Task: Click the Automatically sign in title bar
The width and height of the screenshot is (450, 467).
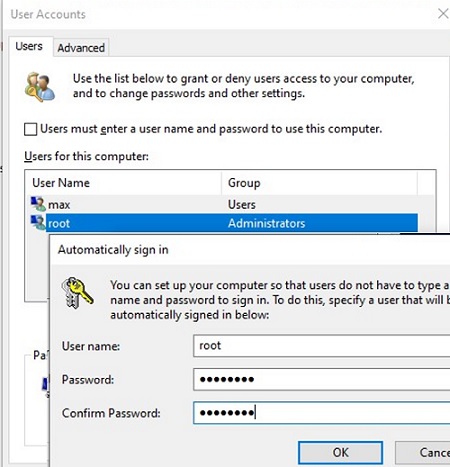Action: (250, 250)
